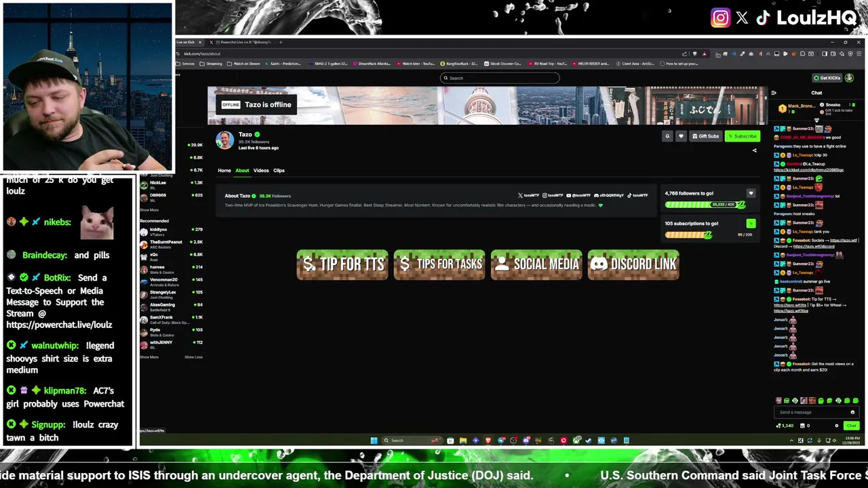The height and width of the screenshot is (488, 868).
Task: Open the SOCIAL MEDIA panel banner
Action: (x=536, y=264)
